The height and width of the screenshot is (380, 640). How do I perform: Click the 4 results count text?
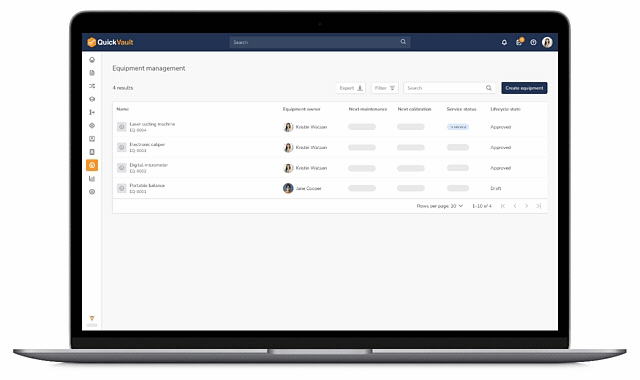point(123,88)
